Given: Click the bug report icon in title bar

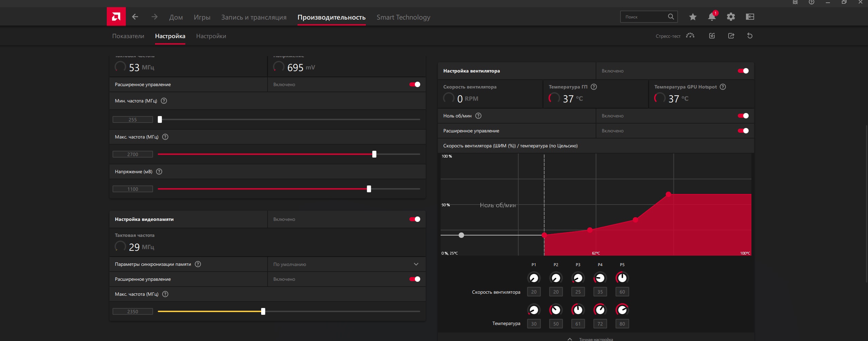Looking at the screenshot, I should tap(795, 2).
